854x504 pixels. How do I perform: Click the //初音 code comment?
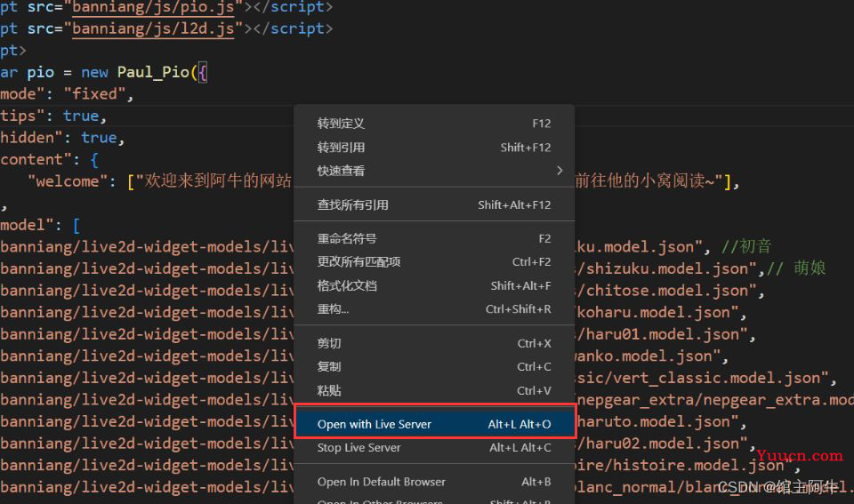click(x=746, y=246)
